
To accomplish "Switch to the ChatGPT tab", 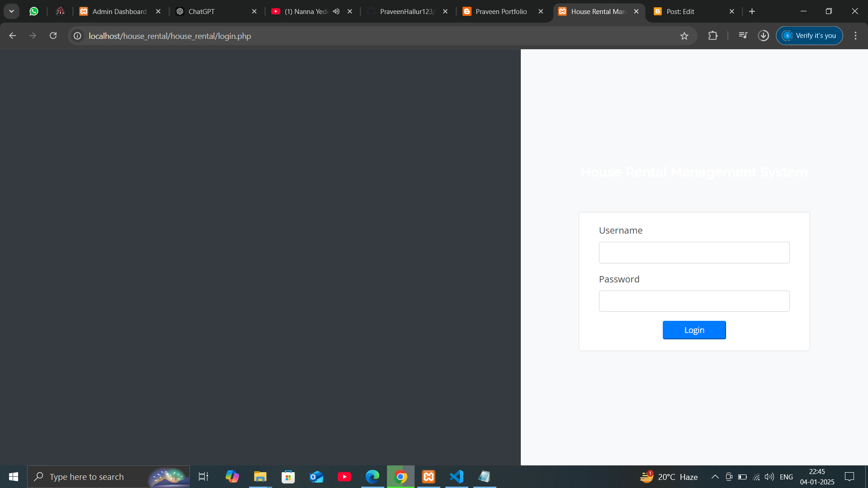I will [202, 11].
